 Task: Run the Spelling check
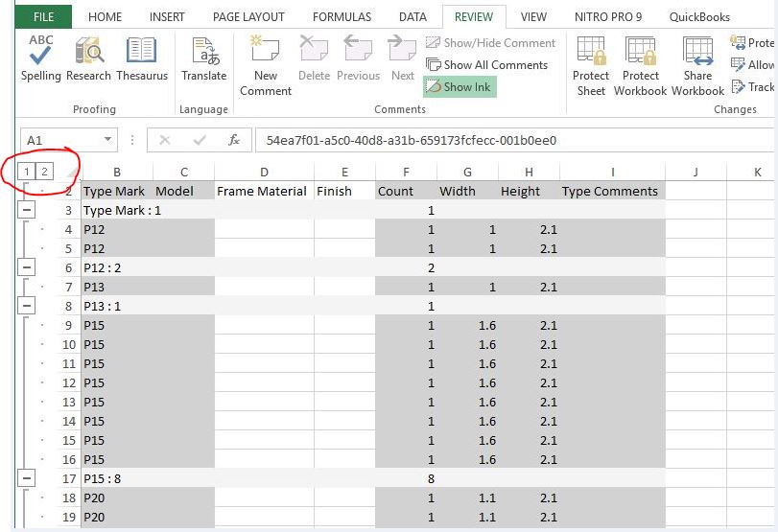(x=40, y=58)
